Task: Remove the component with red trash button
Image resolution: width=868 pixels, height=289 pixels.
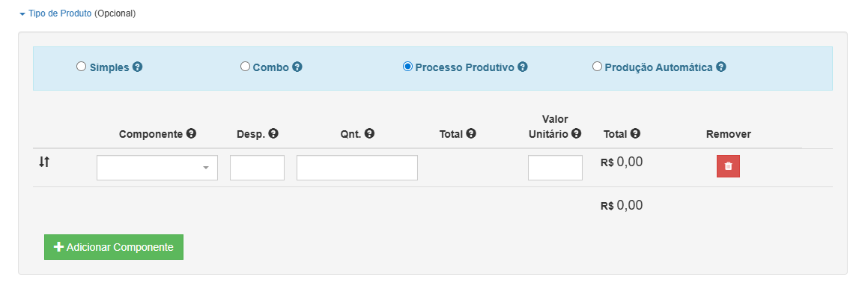Action: 728,166
